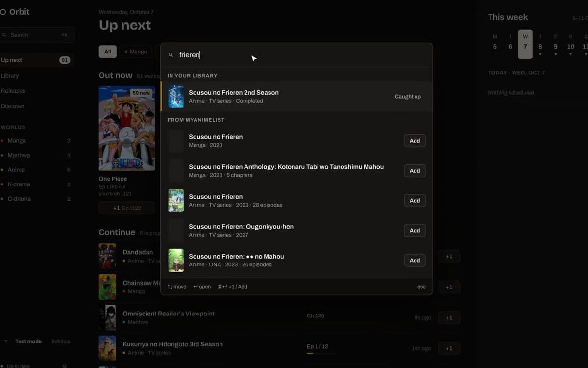Viewport: 588px width, 368px height.
Task: Click the +1 Ep 1122 button
Action: click(127, 208)
